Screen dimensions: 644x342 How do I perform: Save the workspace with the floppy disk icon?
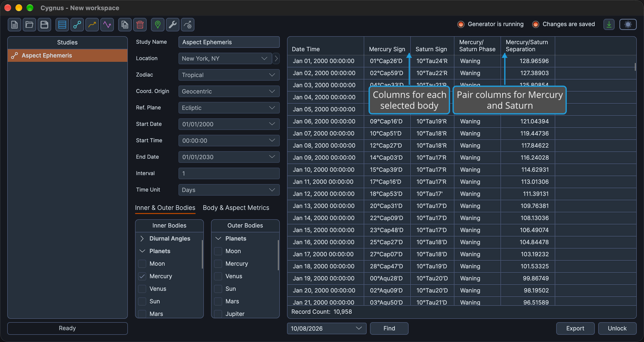point(44,25)
